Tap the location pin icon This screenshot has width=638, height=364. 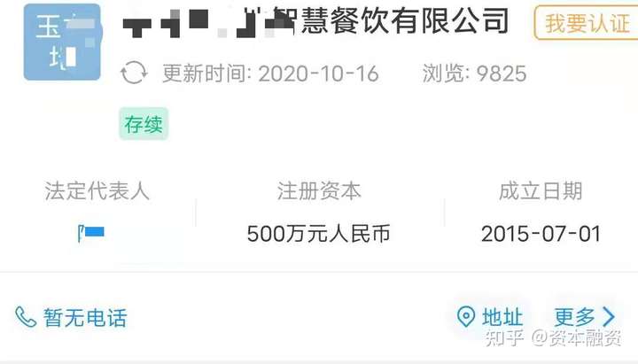(466, 316)
